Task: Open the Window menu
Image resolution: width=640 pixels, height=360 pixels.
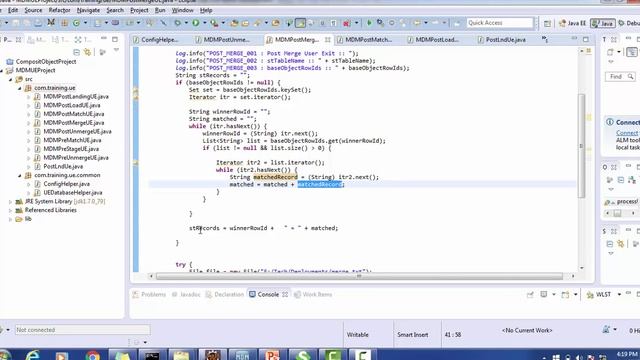Action: click(x=182, y=10)
